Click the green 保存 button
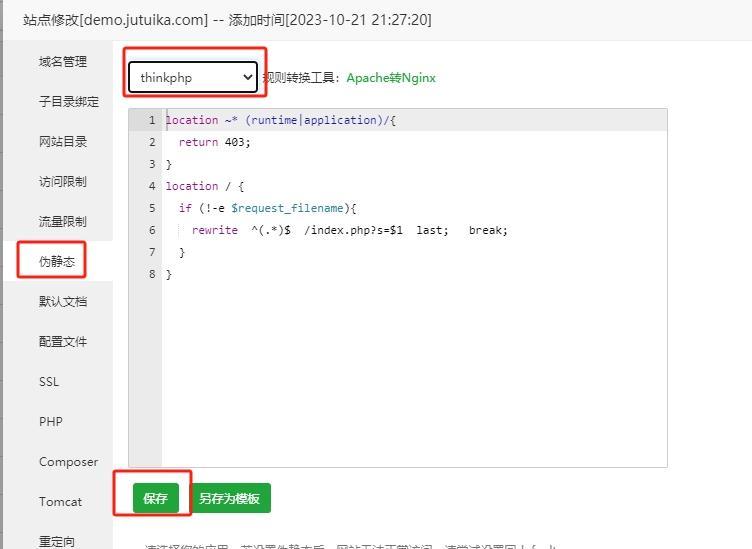The image size is (752, 549). click(x=155, y=498)
